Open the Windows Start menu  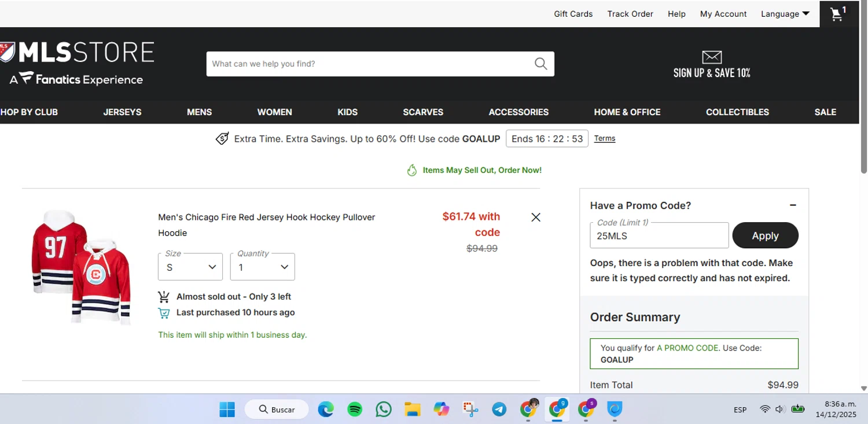point(227,410)
